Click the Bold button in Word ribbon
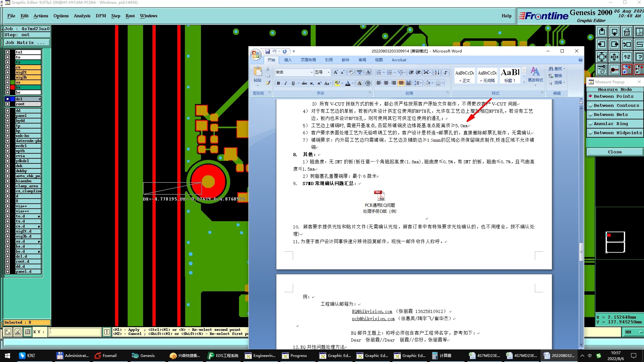This screenshot has height=362, width=644. point(278,83)
